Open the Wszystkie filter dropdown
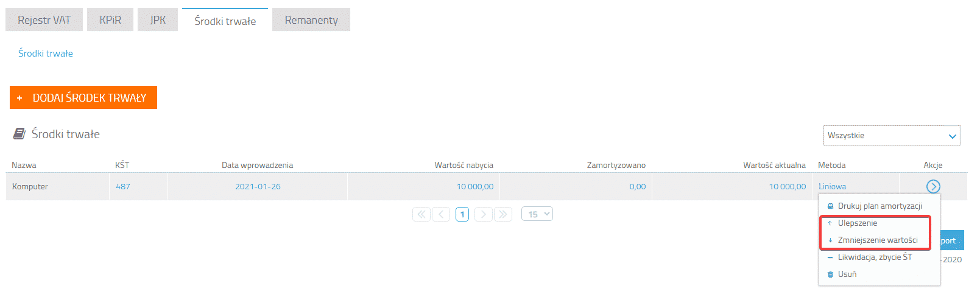The image size is (980, 297). (892, 136)
